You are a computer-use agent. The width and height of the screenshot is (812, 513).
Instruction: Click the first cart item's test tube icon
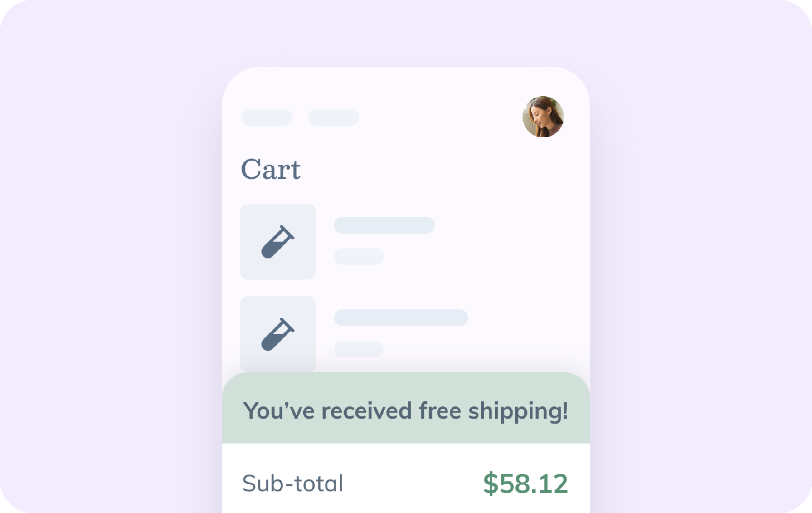click(x=277, y=242)
